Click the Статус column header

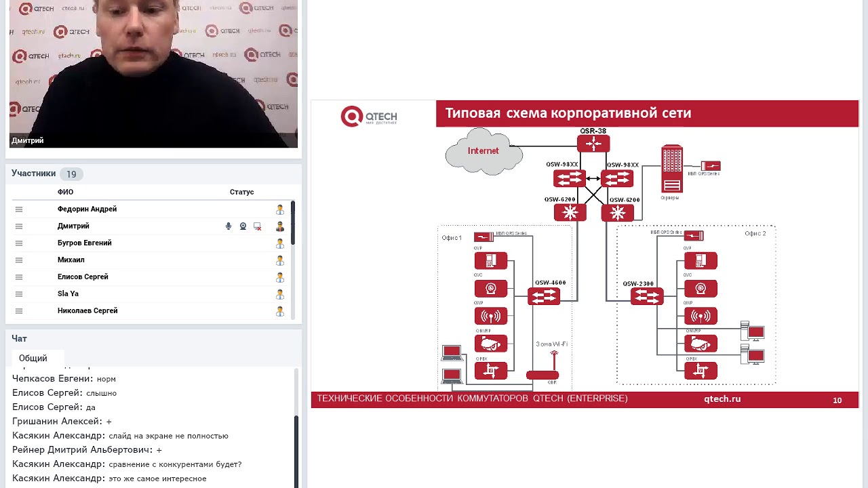pos(241,192)
